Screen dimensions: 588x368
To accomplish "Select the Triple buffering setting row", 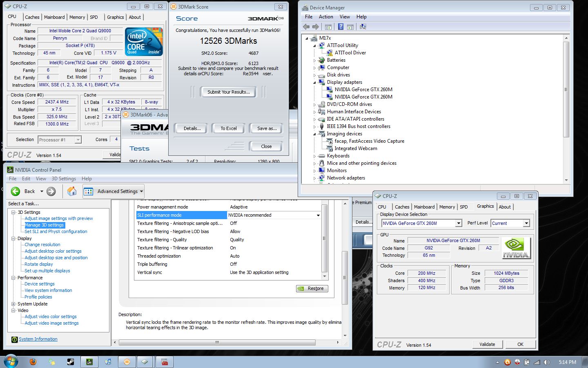I will (229, 264).
